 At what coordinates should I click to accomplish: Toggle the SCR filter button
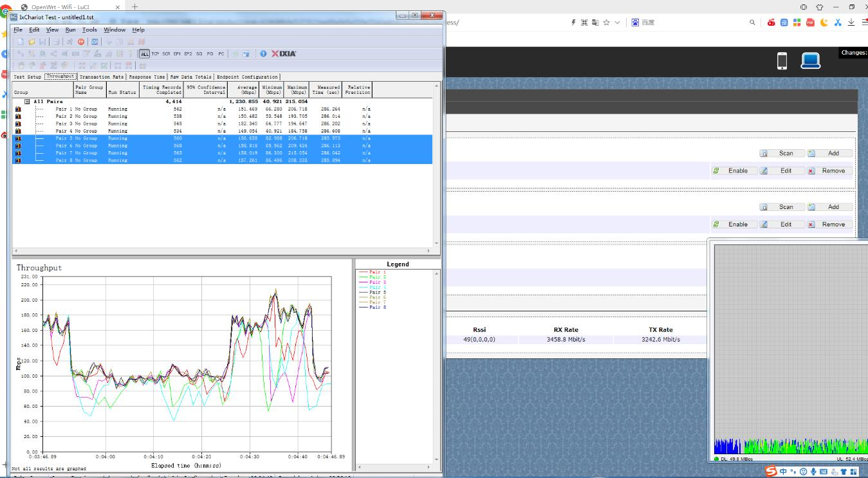click(166, 54)
